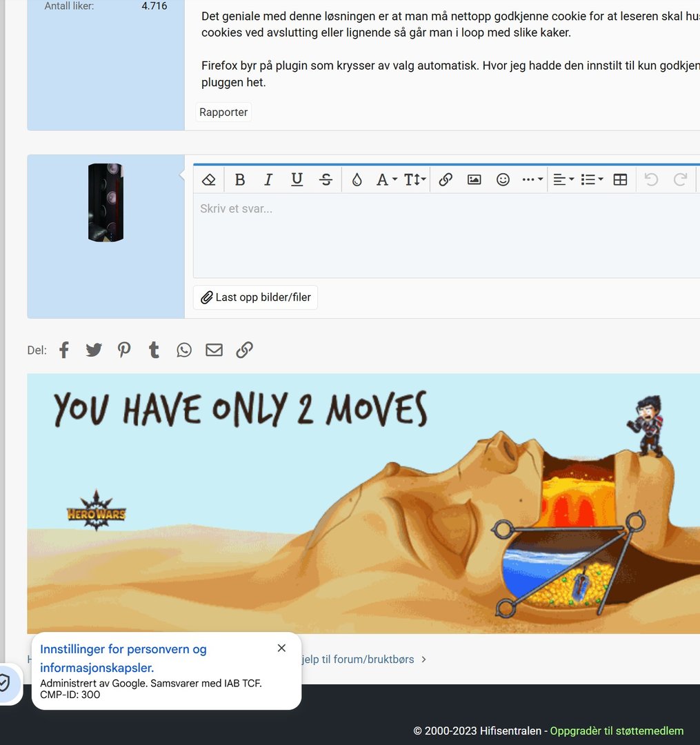Click the user avatar speaker image
This screenshot has width=700, height=745.
click(x=106, y=202)
